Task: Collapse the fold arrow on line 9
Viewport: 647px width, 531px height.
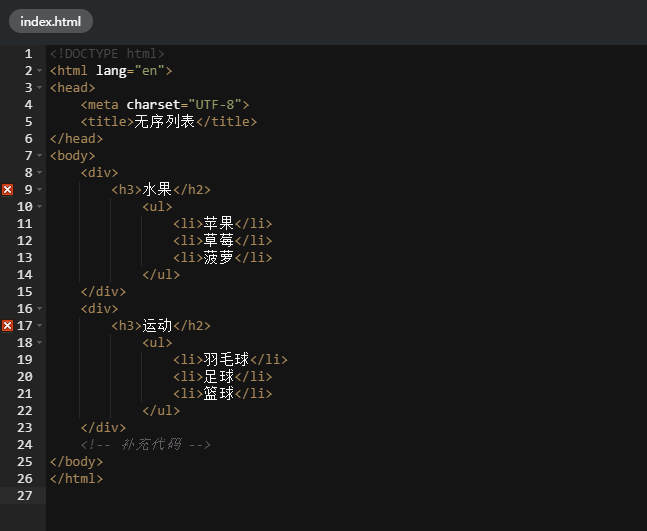Action: (x=40, y=189)
